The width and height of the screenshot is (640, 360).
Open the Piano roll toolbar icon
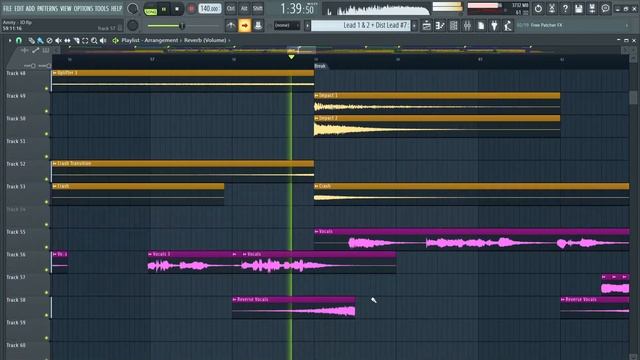click(x=440, y=25)
